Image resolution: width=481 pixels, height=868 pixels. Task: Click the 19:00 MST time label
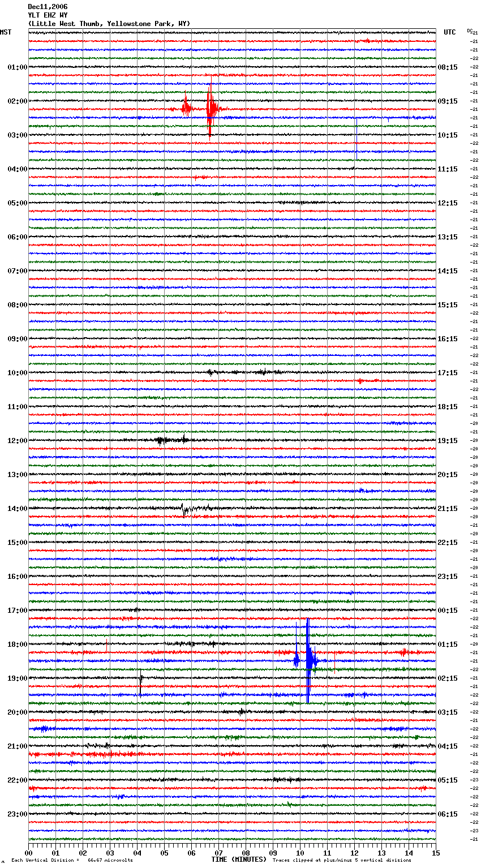point(18,678)
